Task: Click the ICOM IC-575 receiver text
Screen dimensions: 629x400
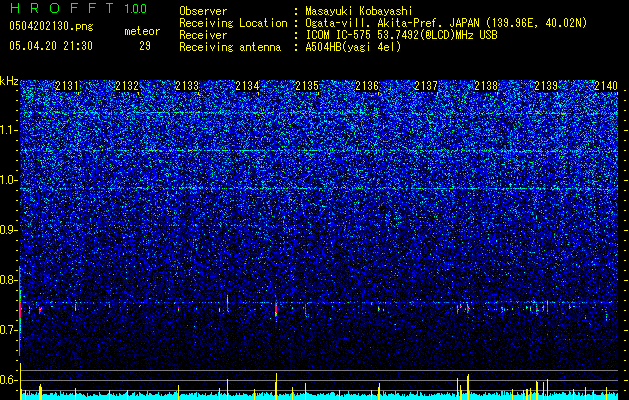Action: (401, 35)
